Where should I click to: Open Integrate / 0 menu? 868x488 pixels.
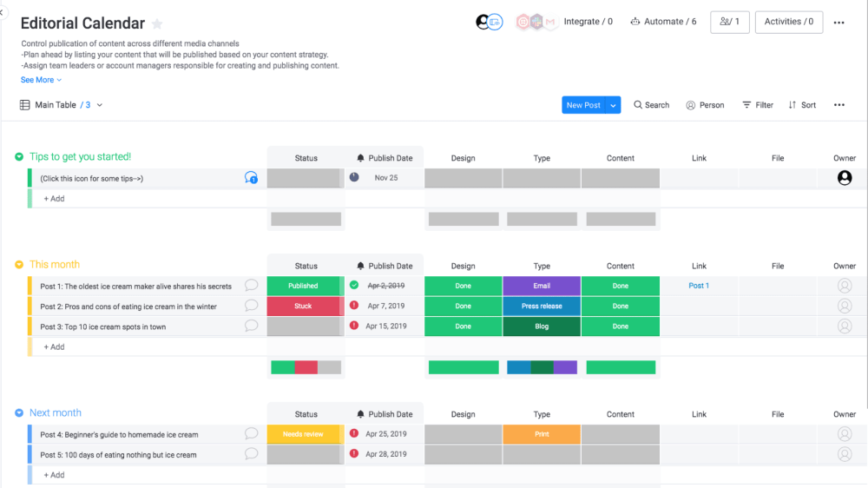588,22
